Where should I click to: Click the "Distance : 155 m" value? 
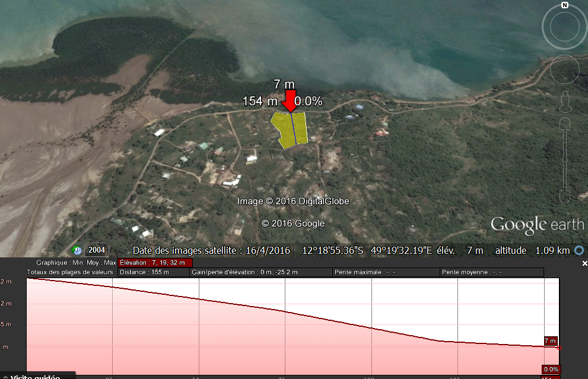154,272
